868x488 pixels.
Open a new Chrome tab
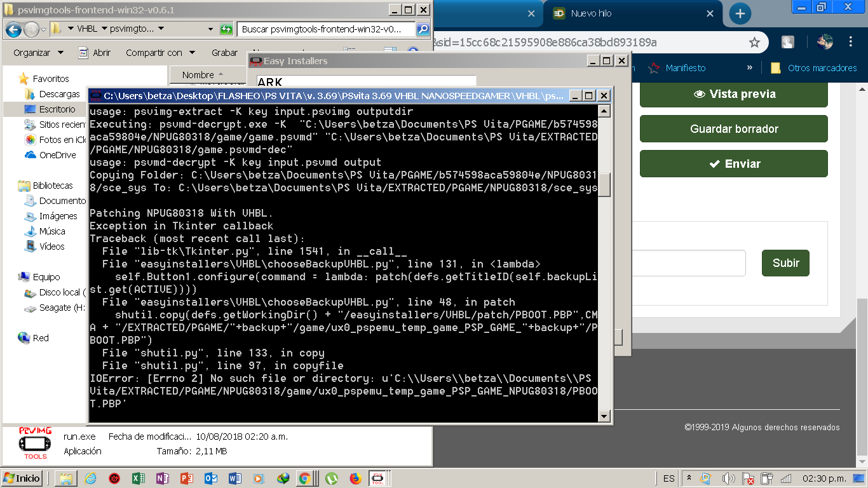740,13
